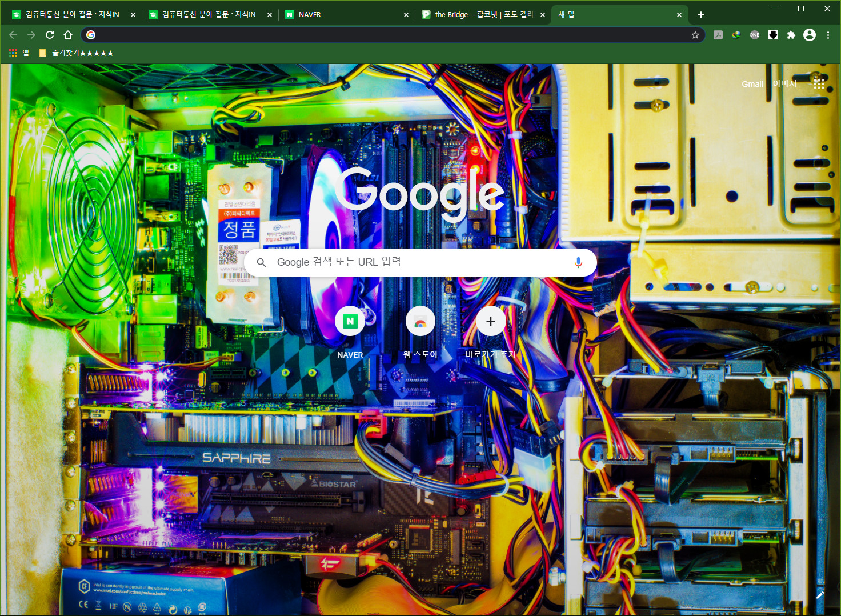The height and width of the screenshot is (616, 841).
Task: Click the address bar
Action: coord(393,35)
